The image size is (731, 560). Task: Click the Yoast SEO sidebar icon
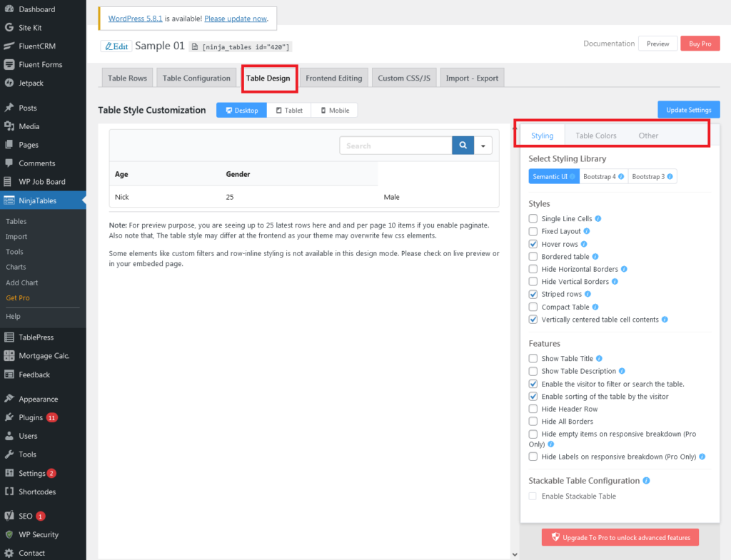[x=9, y=516]
